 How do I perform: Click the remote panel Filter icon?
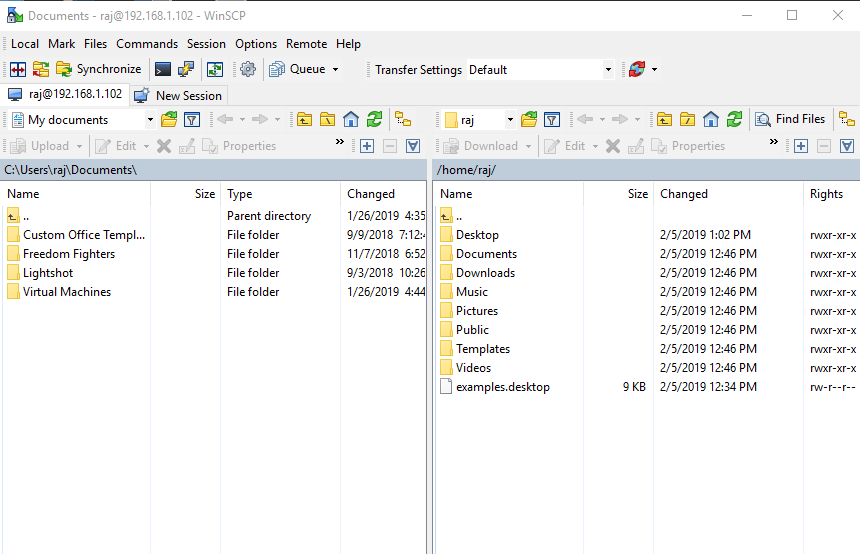(x=552, y=120)
